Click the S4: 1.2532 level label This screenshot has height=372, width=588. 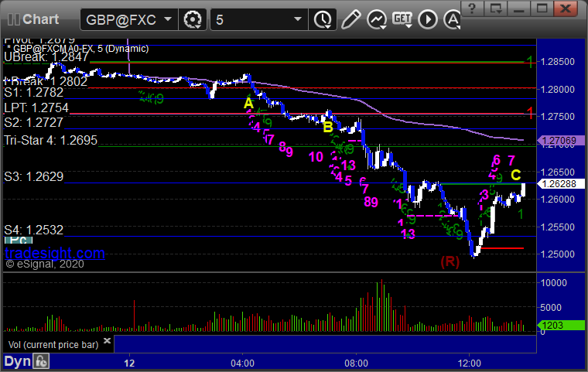pyautogui.click(x=34, y=230)
